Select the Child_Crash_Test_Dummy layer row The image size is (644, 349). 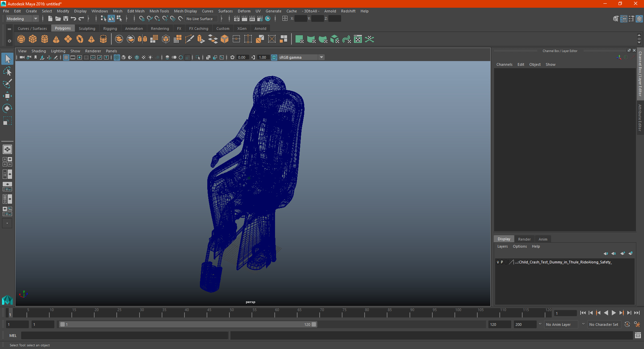point(565,262)
